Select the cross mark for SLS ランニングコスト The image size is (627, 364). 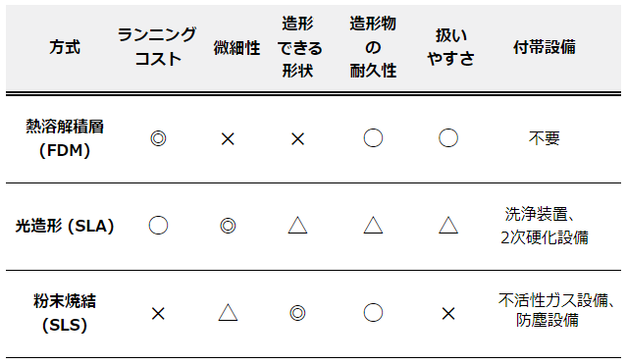click(x=158, y=313)
